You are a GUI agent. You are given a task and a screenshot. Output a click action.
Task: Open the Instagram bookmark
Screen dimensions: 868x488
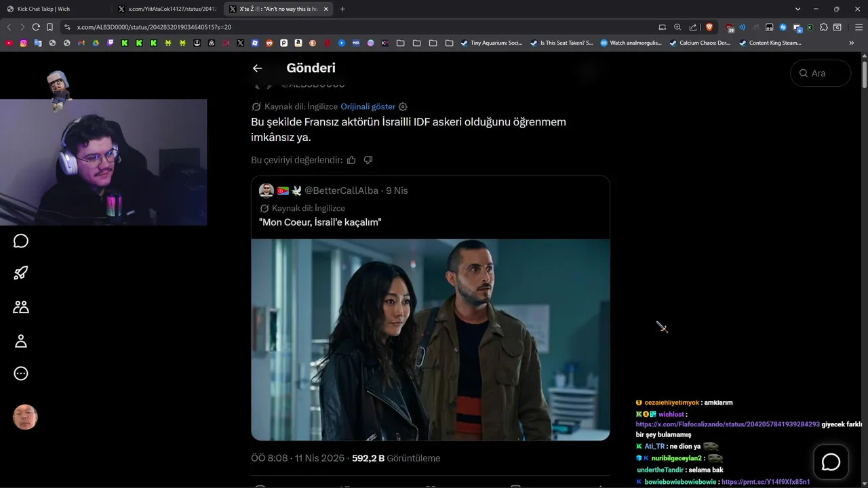pyautogui.click(x=23, y=43)
